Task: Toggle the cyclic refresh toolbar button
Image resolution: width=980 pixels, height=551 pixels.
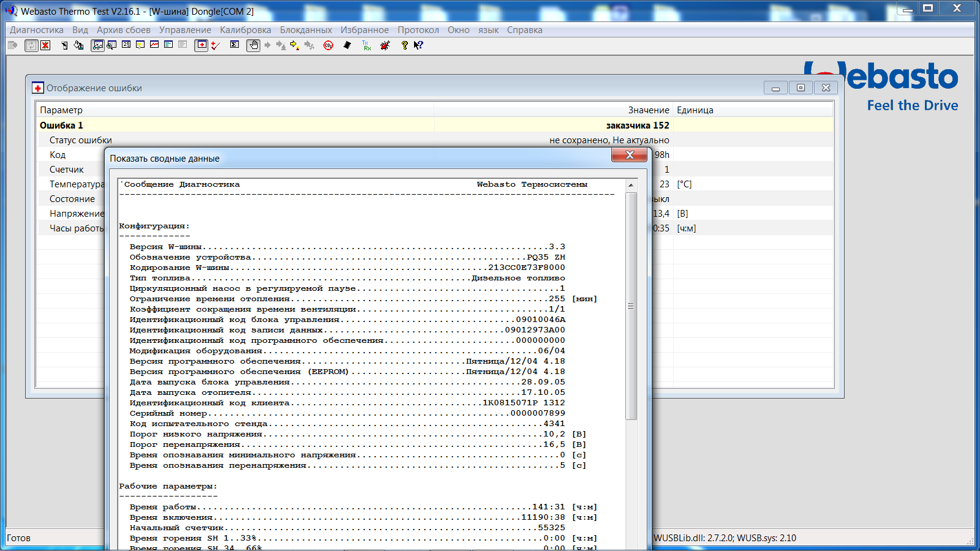Action: coord(31,45)
